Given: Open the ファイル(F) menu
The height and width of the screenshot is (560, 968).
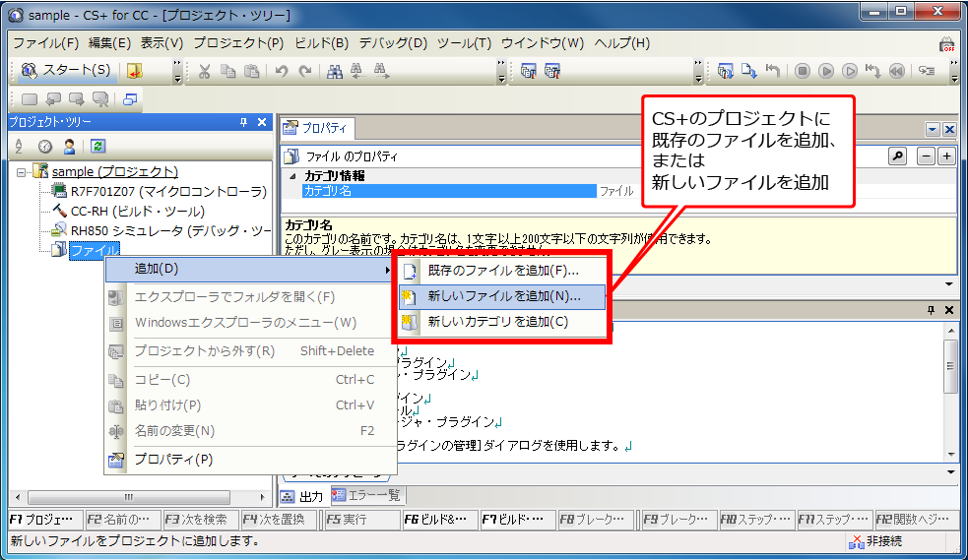Looking at the screenshot, I should click(45, 42).
